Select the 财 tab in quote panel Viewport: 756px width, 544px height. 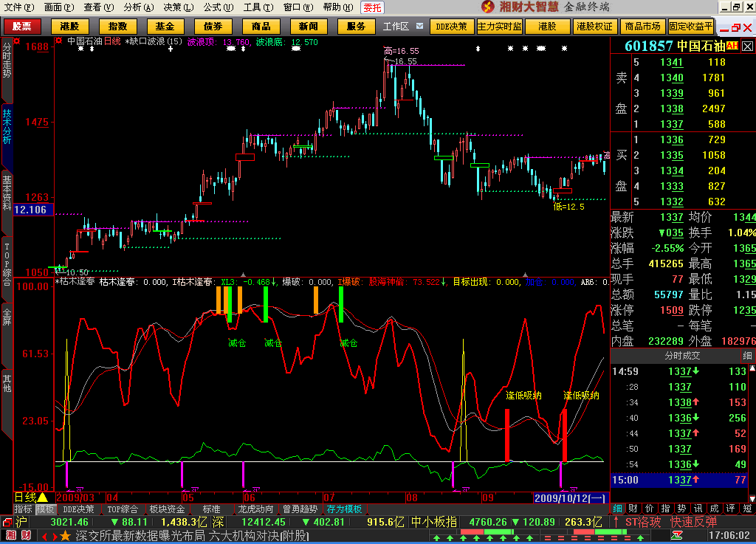pyautogui.click(x=633, y=509)
